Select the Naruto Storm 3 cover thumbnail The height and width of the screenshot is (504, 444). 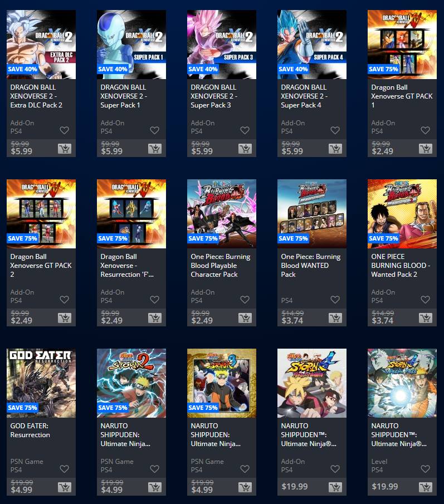tap(222, 383)
